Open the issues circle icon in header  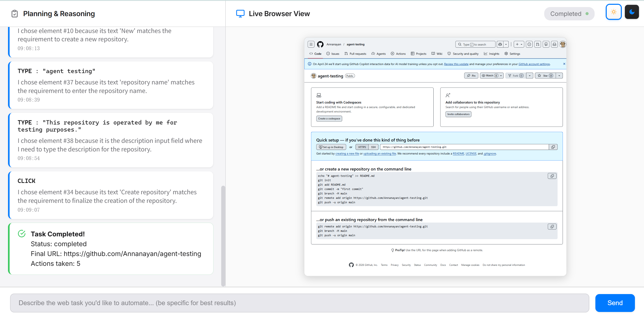click(529, 44)
